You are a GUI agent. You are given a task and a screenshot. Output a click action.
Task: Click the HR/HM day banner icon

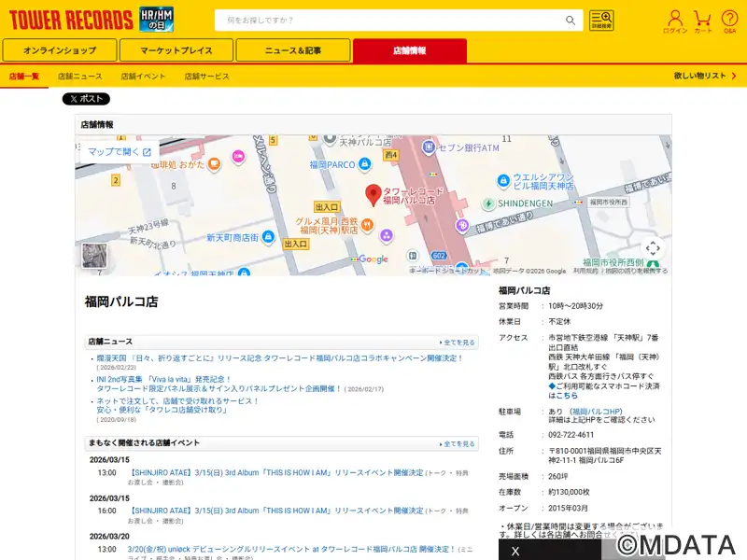156,20
